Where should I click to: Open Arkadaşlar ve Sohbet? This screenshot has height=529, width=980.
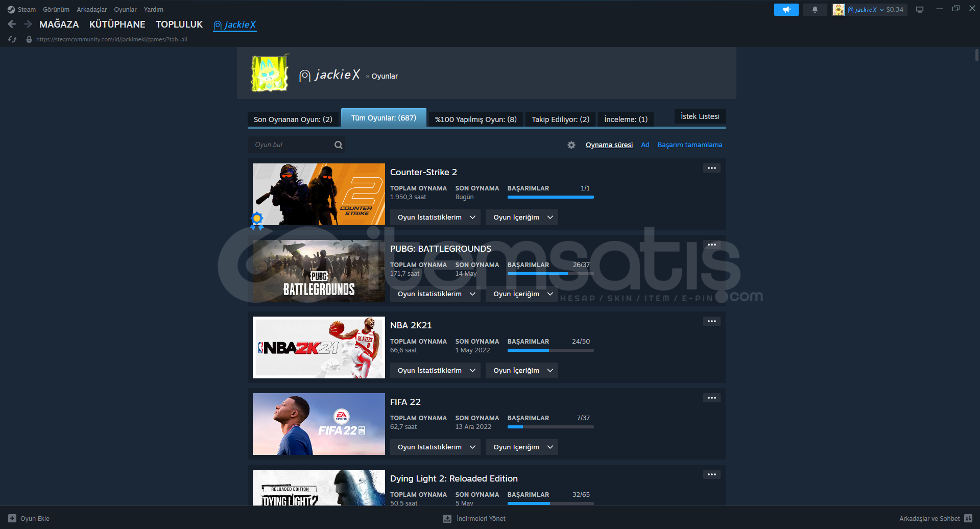click(x=929, y=518)
